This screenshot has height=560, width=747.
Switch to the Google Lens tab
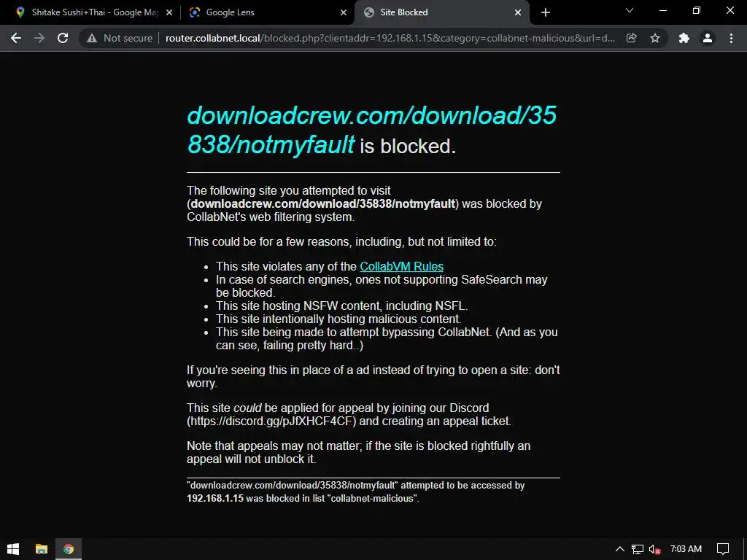268,12
